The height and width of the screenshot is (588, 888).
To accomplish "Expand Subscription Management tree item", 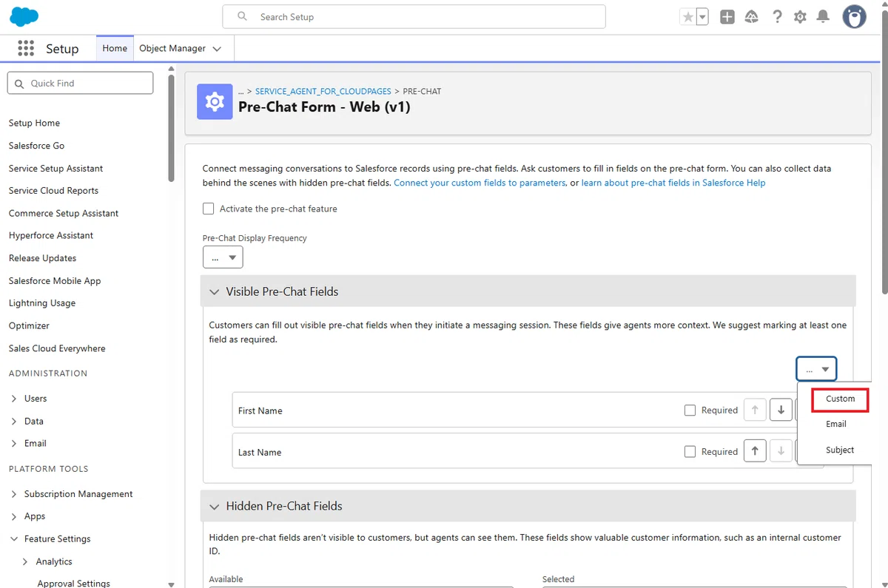I will pos(15,494).
